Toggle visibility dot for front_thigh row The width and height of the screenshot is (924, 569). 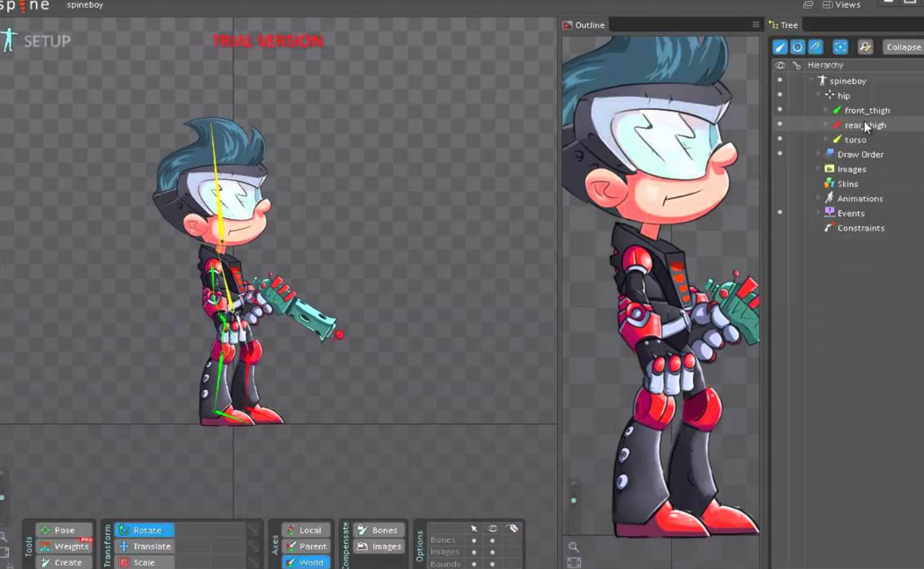coord(780,110)
